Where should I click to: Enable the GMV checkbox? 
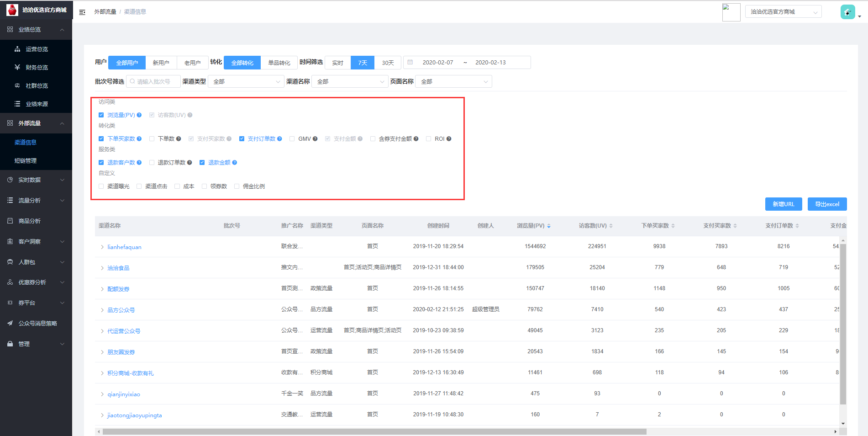coord(292,139)
